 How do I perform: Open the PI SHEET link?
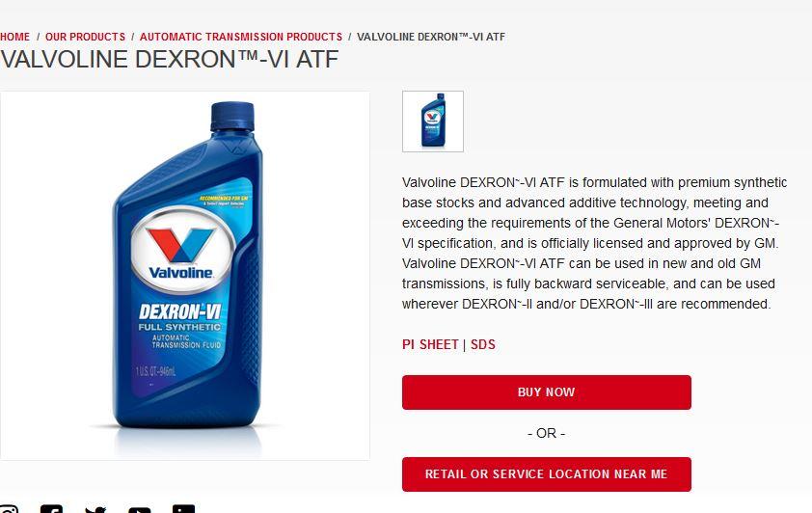pos(430,345)
